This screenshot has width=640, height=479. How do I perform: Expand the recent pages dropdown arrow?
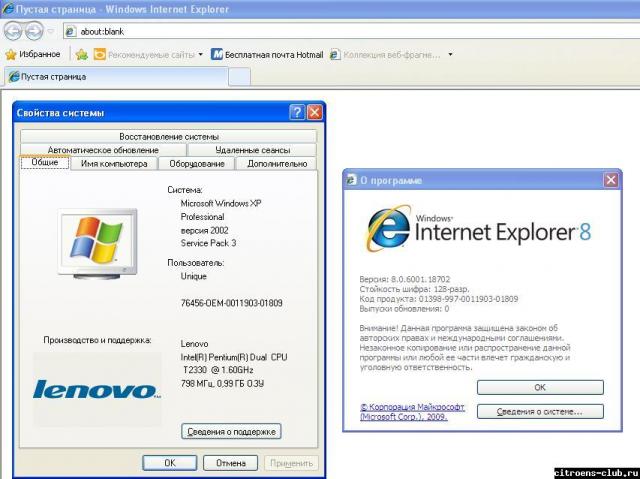(50, 31)
